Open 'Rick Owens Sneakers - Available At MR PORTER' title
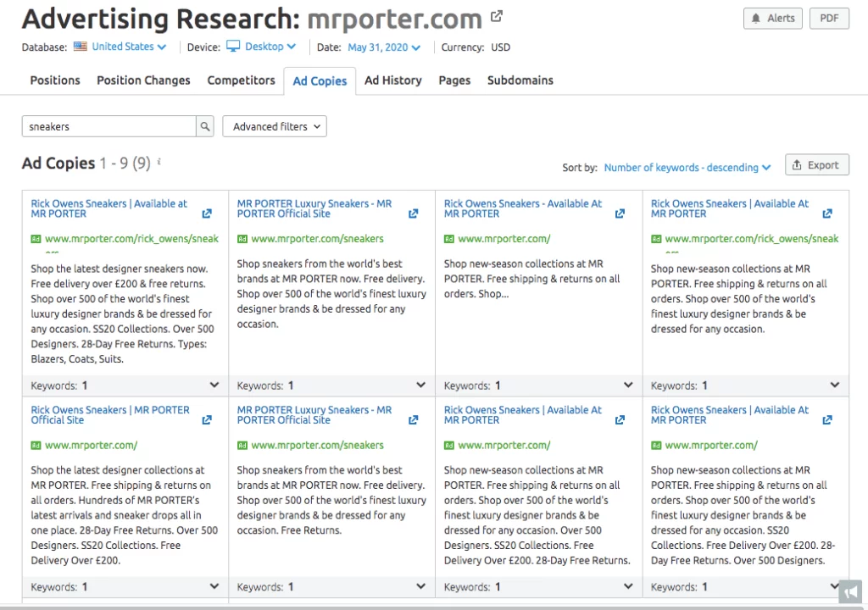Viewport: 868px width, 610px height. coord(522,208)
